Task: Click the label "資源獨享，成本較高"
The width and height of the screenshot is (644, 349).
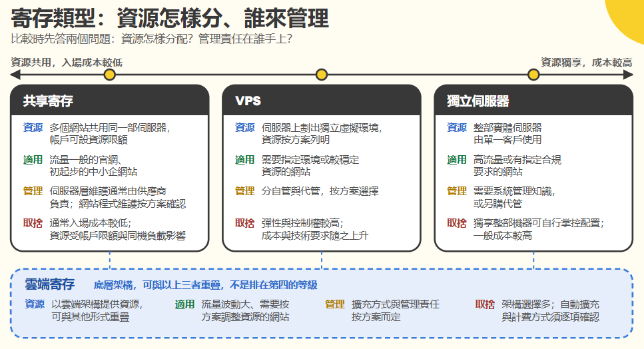Action: point(587,63)
